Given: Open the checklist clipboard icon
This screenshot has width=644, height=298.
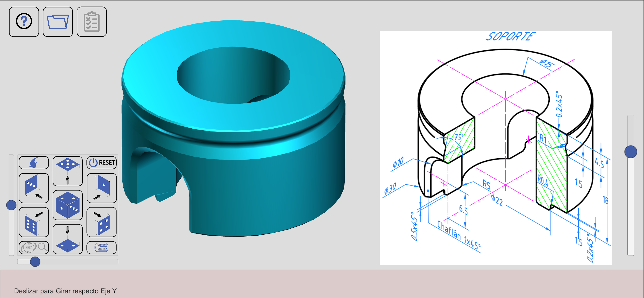Looking at the screenshot, I should (x=92, y=22).
